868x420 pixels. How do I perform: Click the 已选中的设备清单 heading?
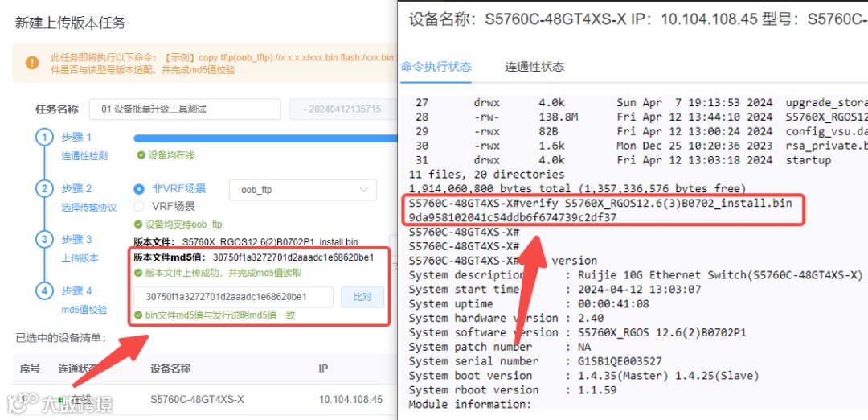(61, 337)
